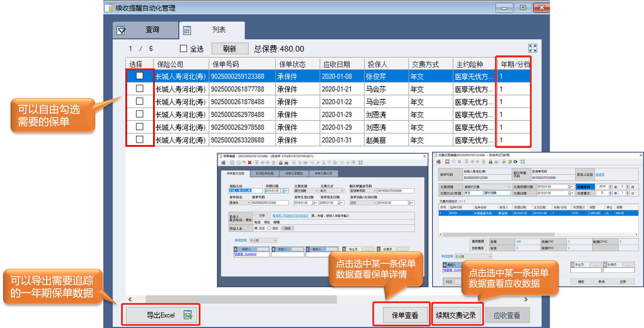Click the Excel icon on the 导出Excel button
Screen dimensions: 644x328
coord(188,315)
